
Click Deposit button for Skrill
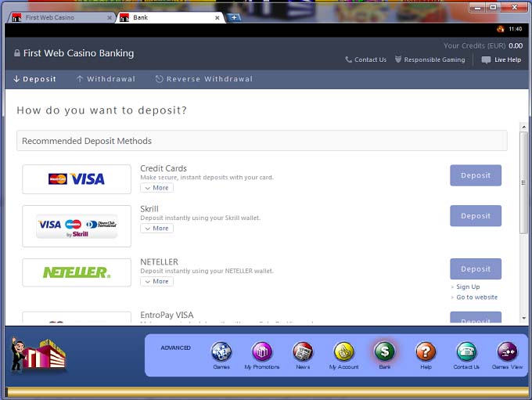tap(475, 216)
